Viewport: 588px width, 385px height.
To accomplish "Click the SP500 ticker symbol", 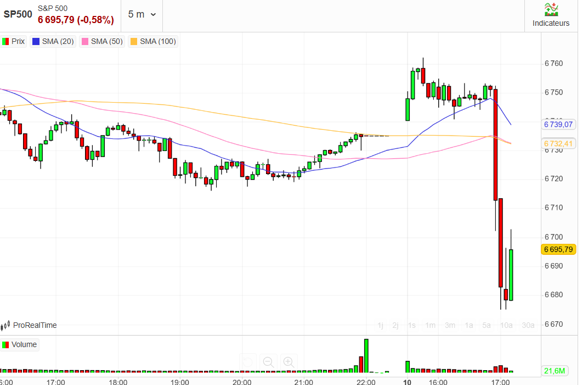I will (18, 14).
